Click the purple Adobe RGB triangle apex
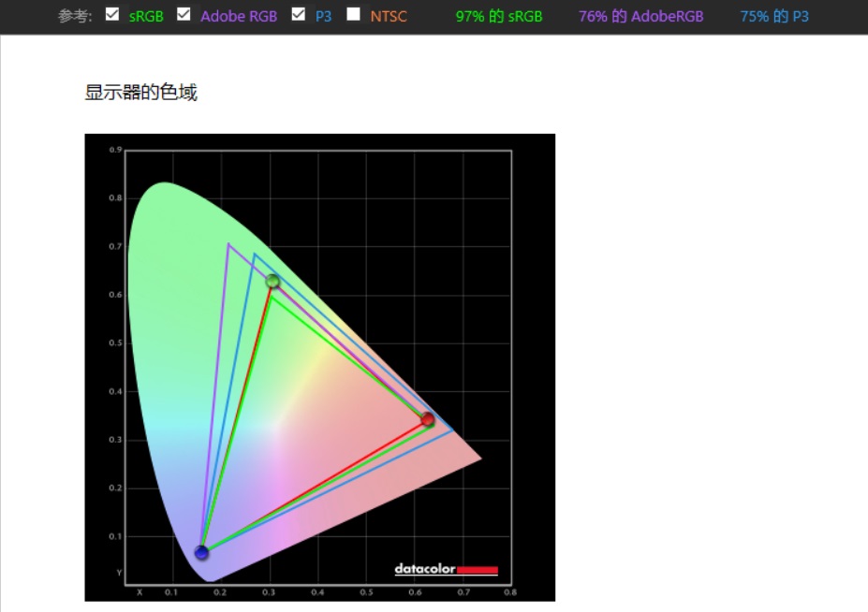Image resolution: width=868 pixels, height=612 pixels. tap(228, 243)
